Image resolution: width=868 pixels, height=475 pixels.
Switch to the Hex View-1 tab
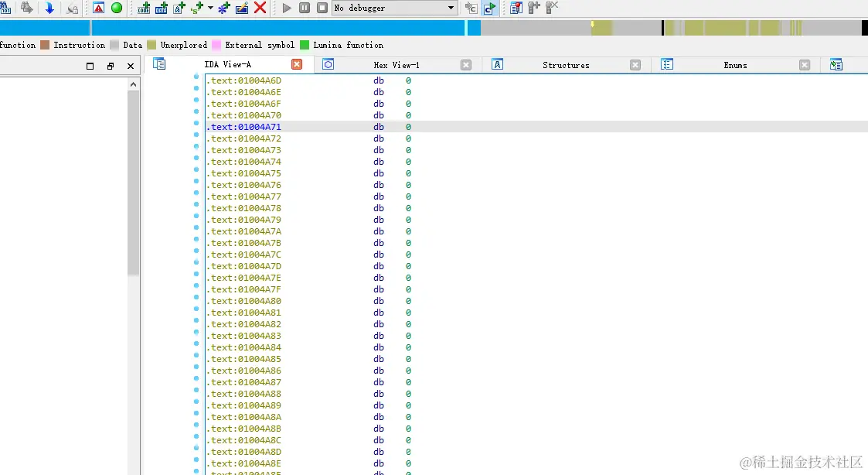coord(397,65)
